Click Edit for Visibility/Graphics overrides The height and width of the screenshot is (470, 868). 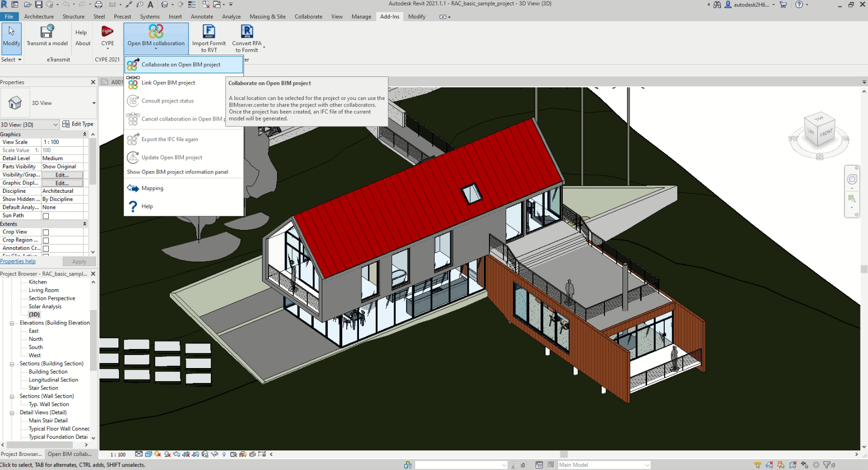point(63,175)
